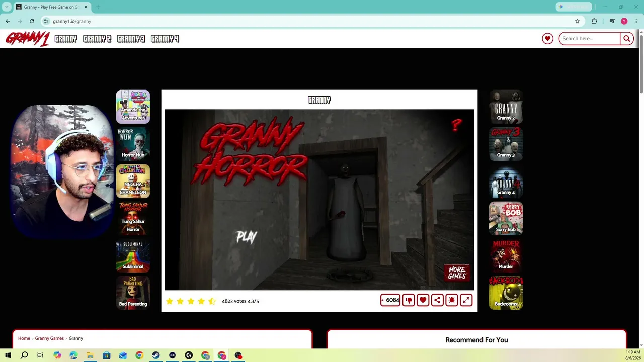The height and width of the screenshot is (362, 644).
Task: Open File Explorer from the taskbar
Action: pos(90,355)
